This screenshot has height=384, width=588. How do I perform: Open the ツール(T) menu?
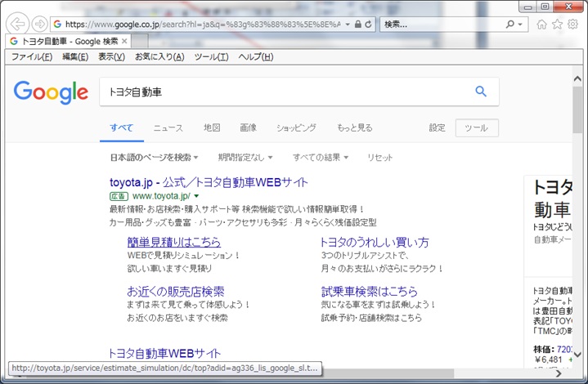coord(212,57)
